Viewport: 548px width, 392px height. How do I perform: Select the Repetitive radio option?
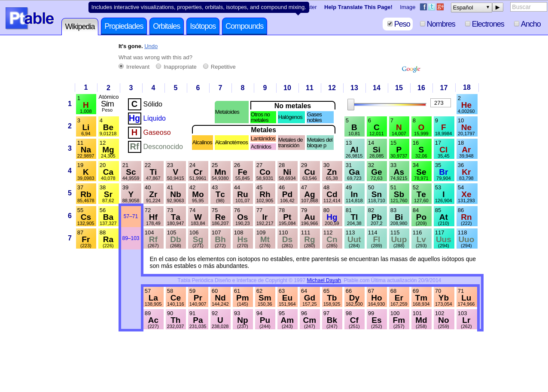click(x=205, y=66)
